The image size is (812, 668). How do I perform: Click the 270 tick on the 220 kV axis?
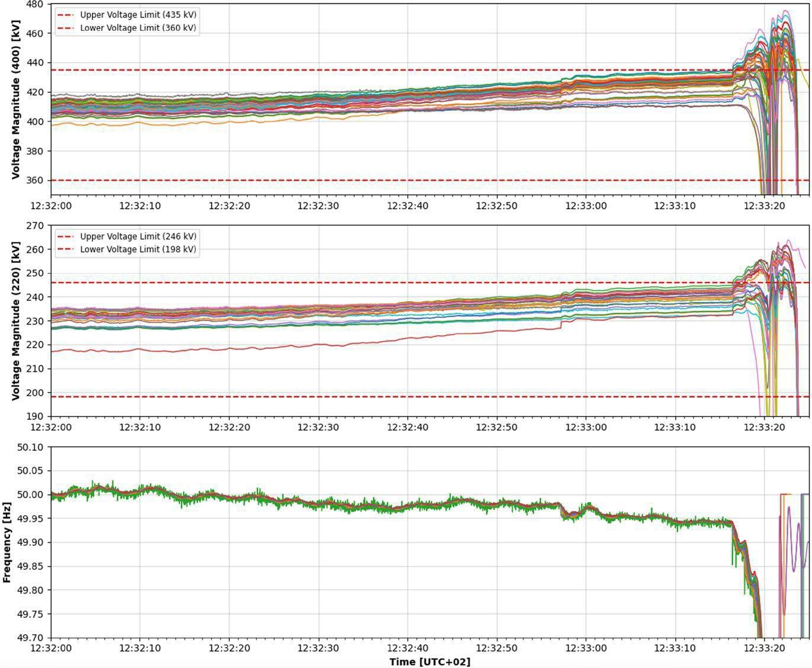pos(35,226)
